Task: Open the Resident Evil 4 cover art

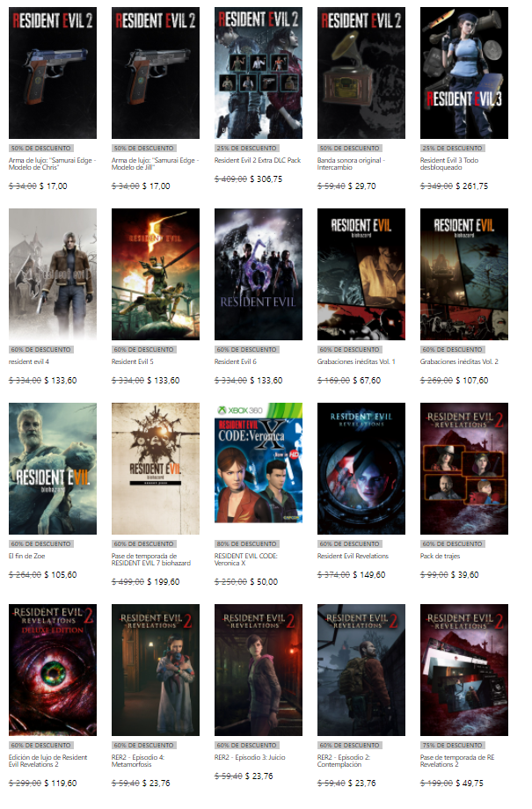Action: (x=53, y=273)
